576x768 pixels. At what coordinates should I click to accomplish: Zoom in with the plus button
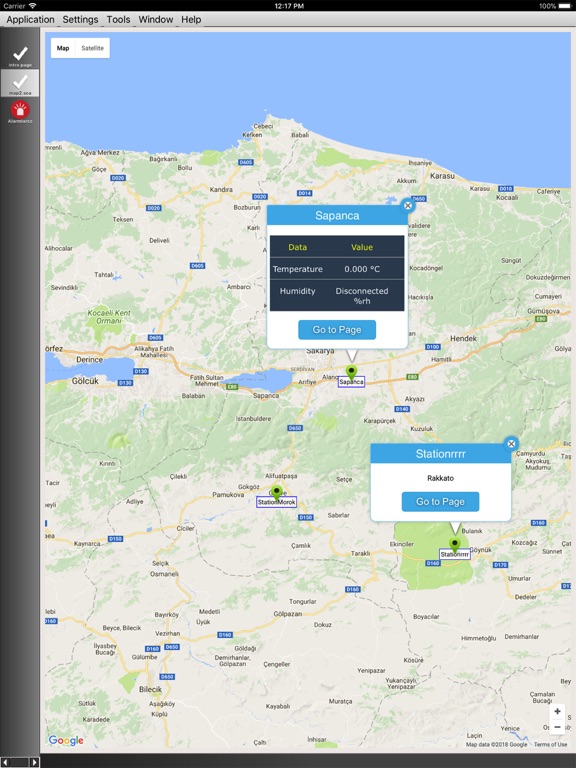[557, 711]
